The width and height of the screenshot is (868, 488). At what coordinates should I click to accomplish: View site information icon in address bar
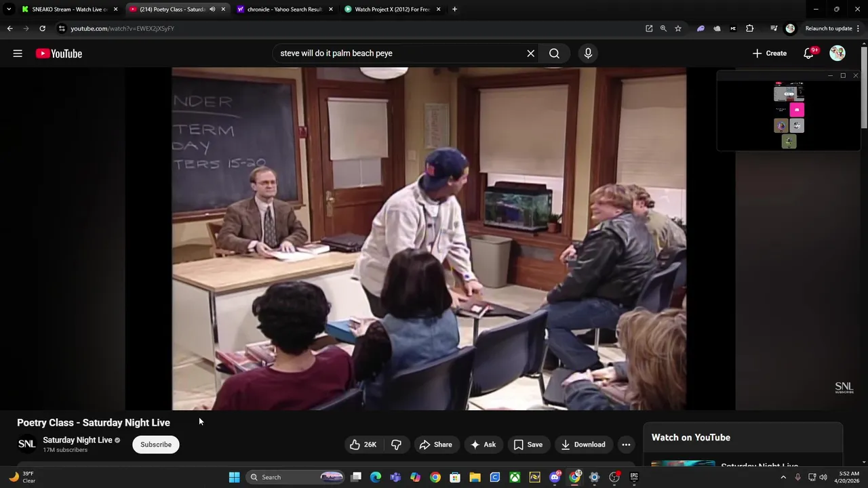[62, 28]
